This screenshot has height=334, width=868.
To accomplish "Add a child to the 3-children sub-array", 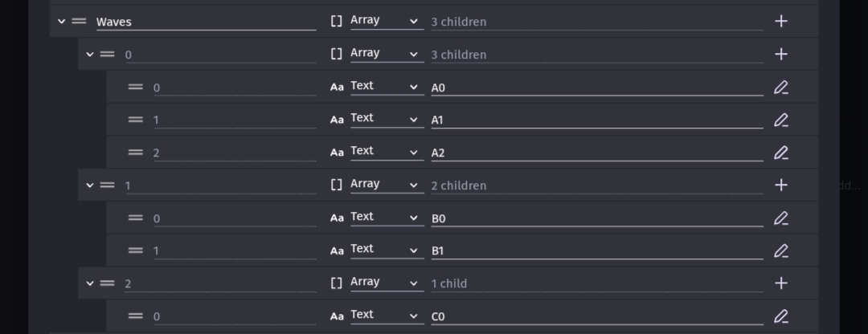I will point(780,54).
